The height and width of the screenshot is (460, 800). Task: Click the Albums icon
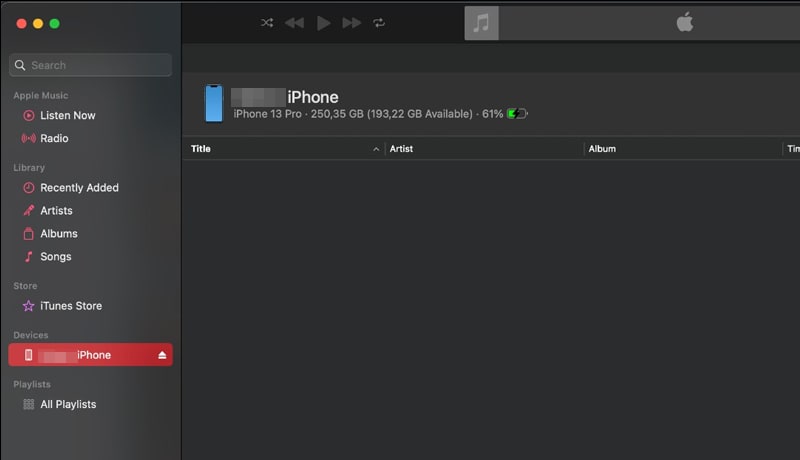click(29, 234)
